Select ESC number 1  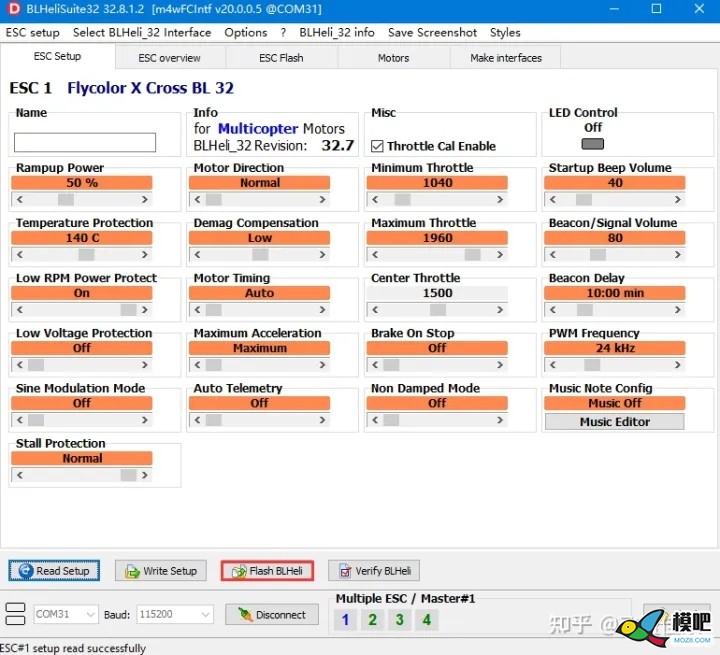(345, 620)
